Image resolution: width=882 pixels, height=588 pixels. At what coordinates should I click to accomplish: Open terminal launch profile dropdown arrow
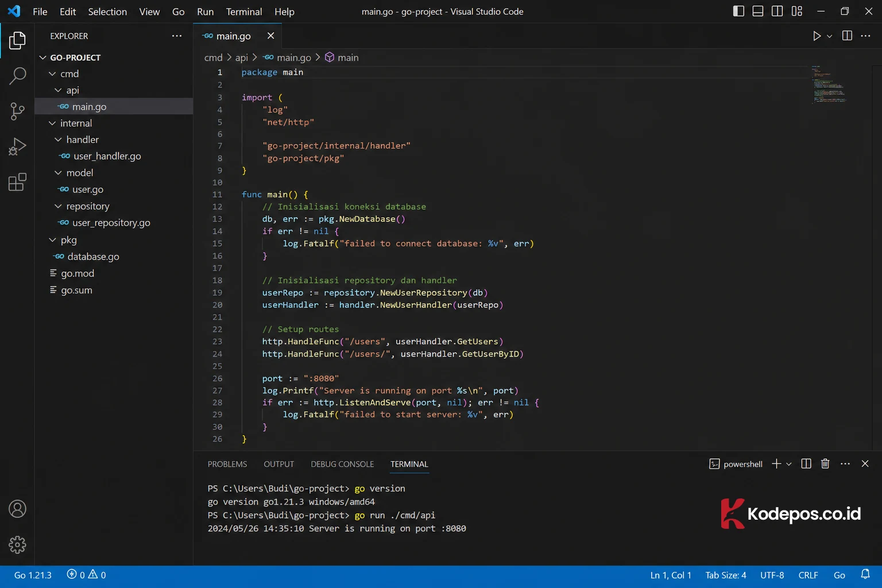789,464
